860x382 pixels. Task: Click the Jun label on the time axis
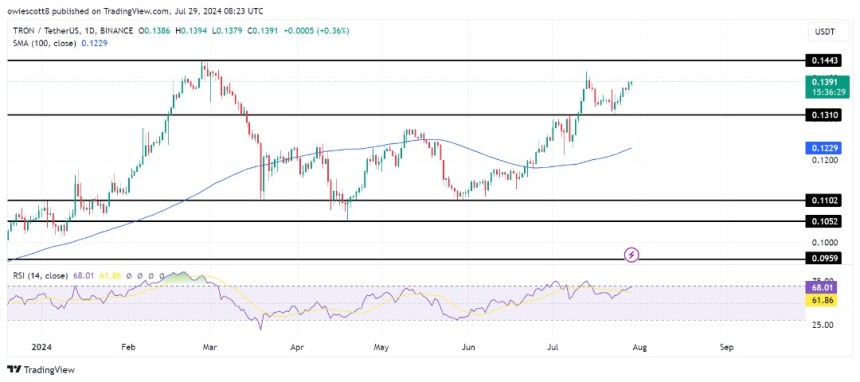pos(468,347)
